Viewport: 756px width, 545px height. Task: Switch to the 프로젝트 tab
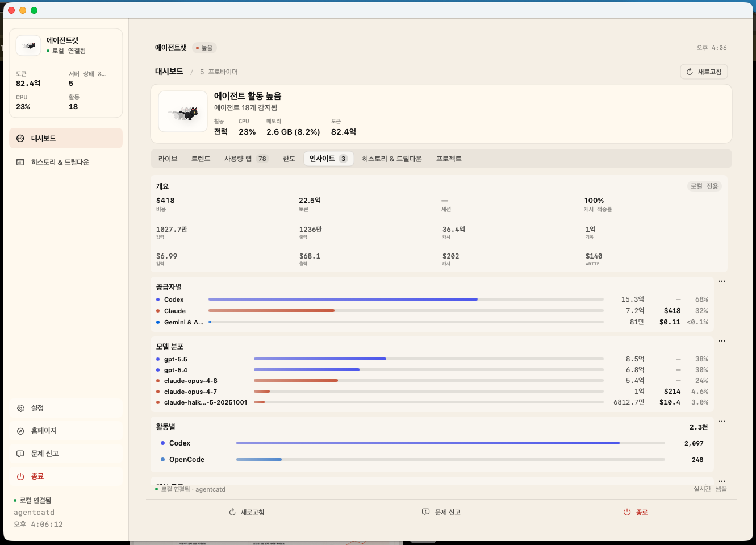click(x=449, y=159)
